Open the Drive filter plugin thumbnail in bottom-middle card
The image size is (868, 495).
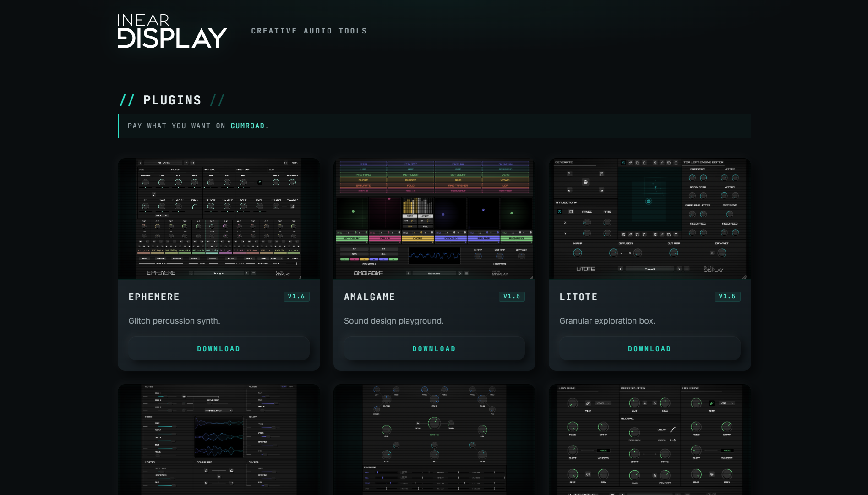coord(434,440)
